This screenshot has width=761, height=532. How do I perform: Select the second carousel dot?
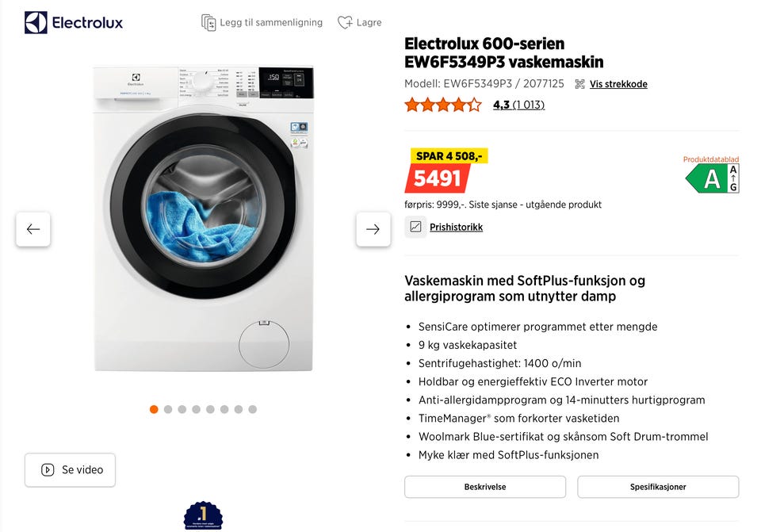click(168, 409)
